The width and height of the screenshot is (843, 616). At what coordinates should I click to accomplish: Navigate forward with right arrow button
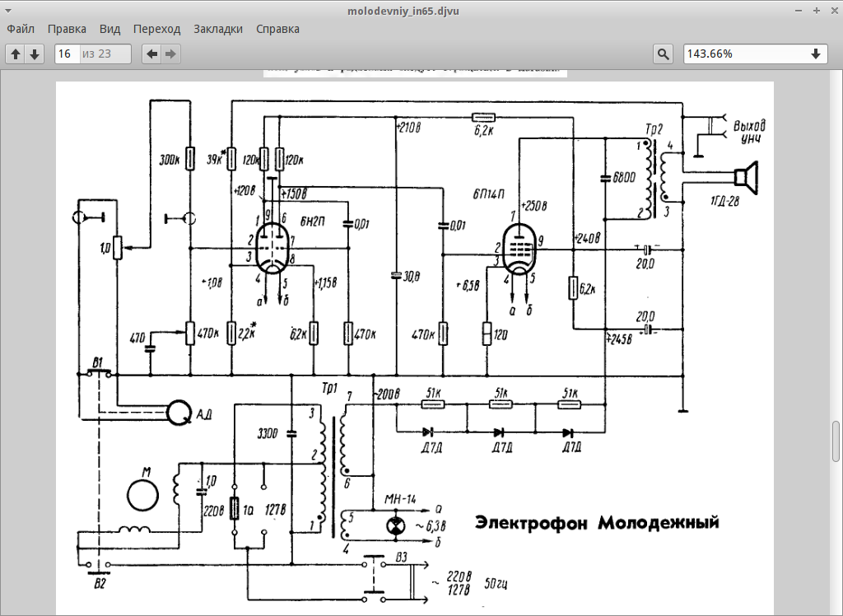pyautogui.click(x=171, y=54)
